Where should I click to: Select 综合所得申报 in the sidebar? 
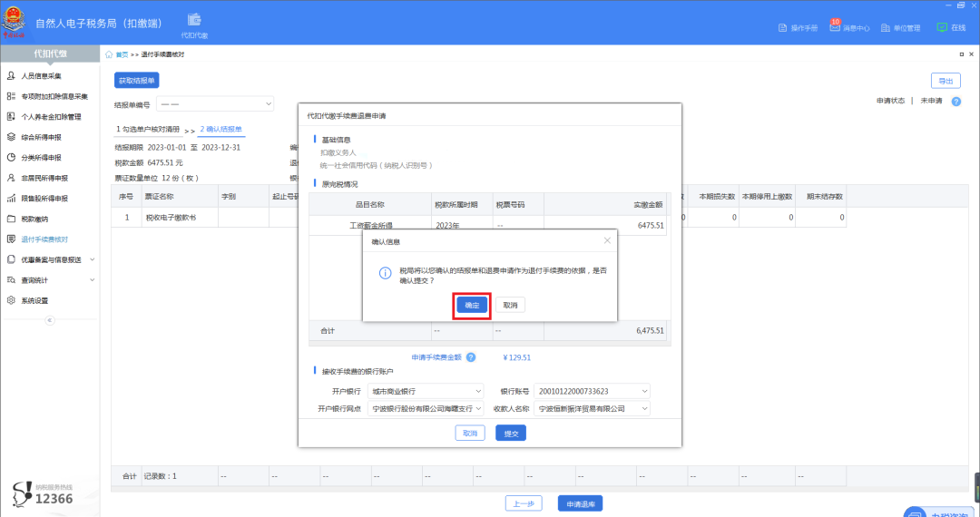pyautogui.click(x=42, y=137)
